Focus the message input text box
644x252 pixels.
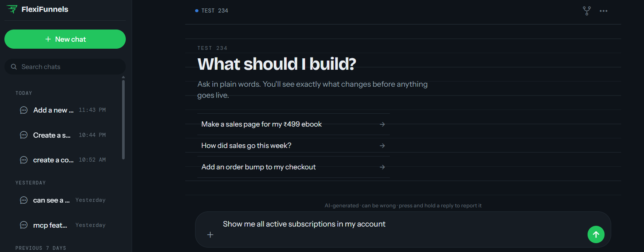click(x=402, y=224)
